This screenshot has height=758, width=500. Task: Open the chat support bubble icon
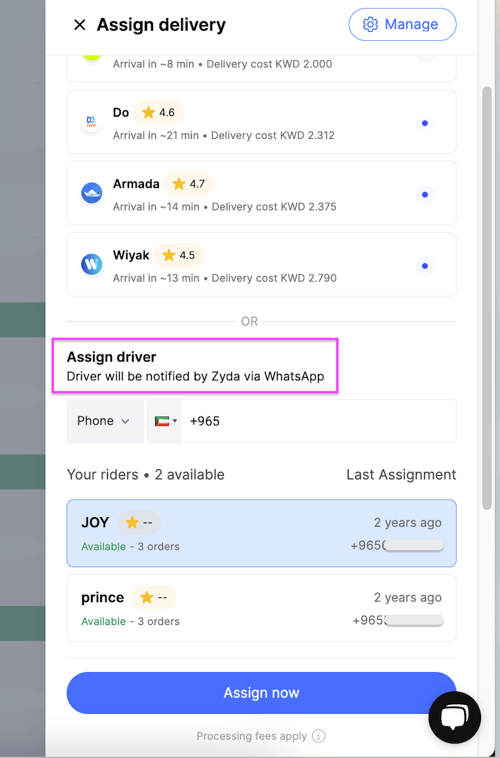pyautogui.click(x=455, y=717)
